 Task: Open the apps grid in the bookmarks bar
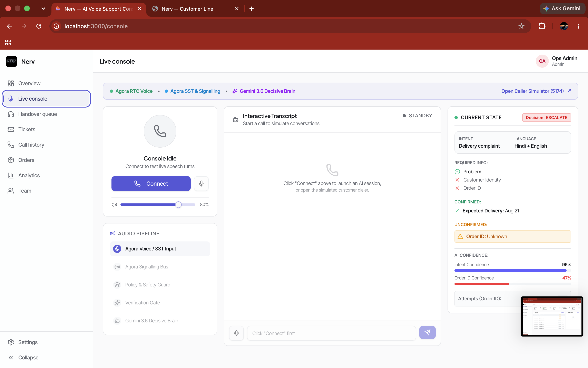tap(8, 42)
